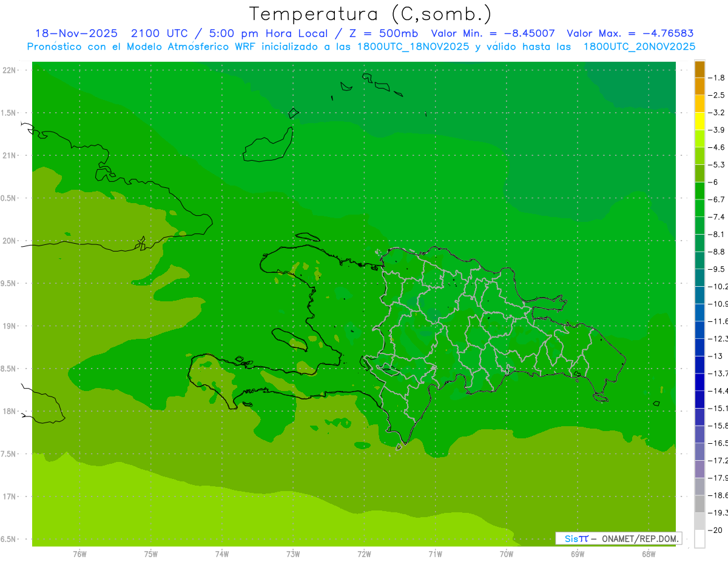The image size is (728, 562).
Task: Click the "1800UTC_20NOV2025" valid-until timestamp
Action: [639, 47]
